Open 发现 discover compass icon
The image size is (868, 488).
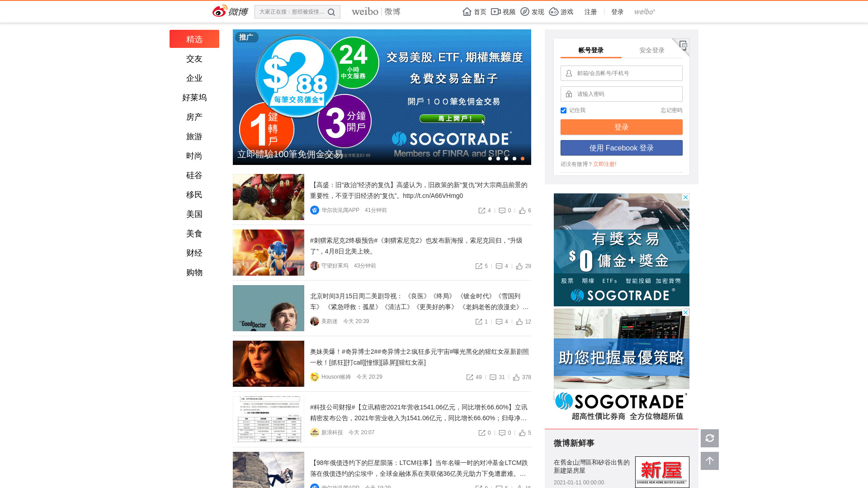525,12
